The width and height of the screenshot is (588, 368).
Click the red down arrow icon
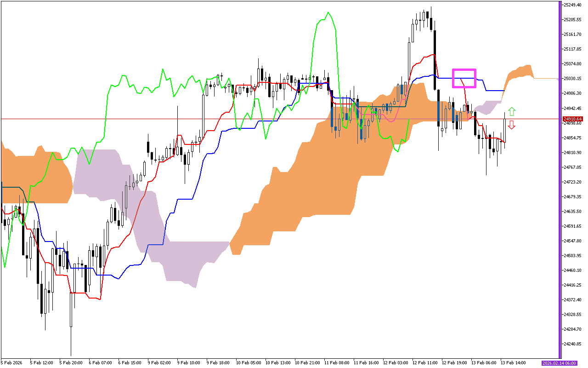[511, 125]
